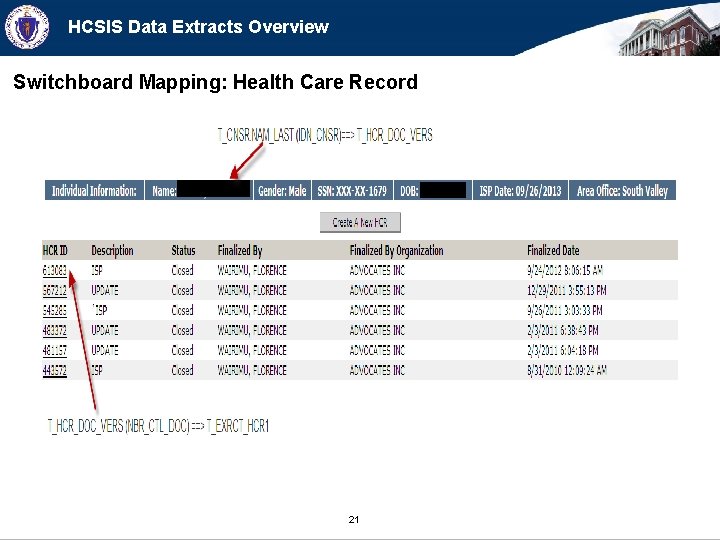720x540 pixels.
Task: Click the T_HCR_DOC_VERS (NBR_CTL_DOC) mapping annotation
Action: point(158,426)
